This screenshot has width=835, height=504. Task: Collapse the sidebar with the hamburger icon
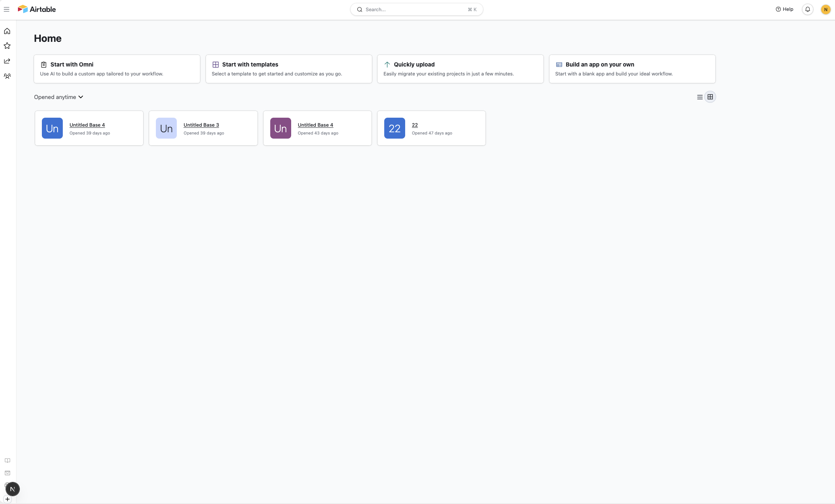6,9
